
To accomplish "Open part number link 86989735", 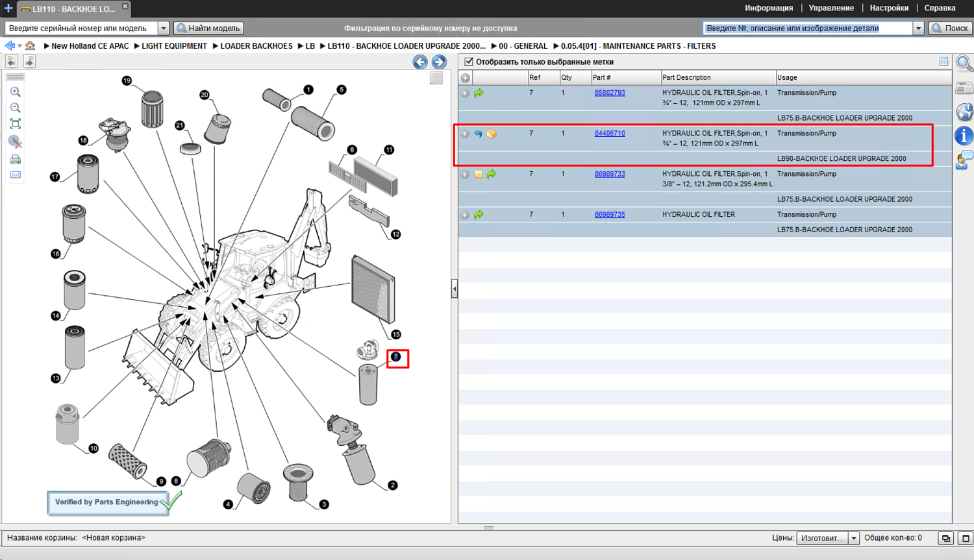I will (610, 215).
